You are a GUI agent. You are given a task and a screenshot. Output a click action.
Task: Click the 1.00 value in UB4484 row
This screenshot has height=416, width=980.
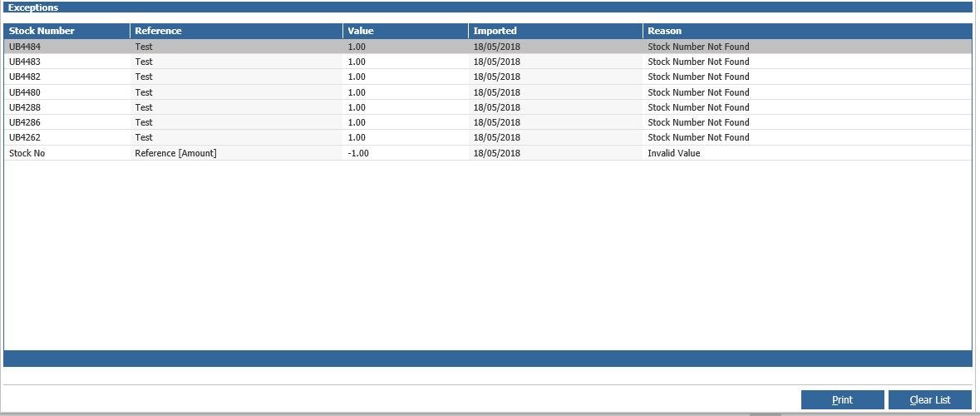(x=357, y=47)
